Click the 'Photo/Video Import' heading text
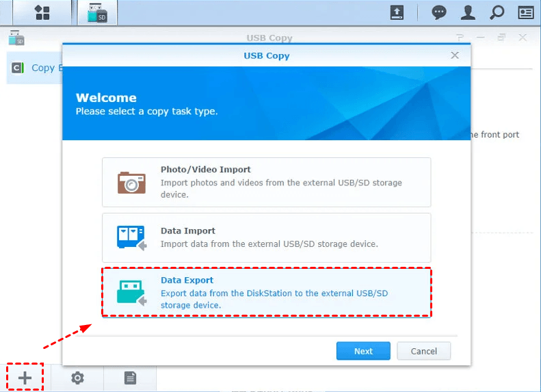541x392 pixels. [206, 170]
